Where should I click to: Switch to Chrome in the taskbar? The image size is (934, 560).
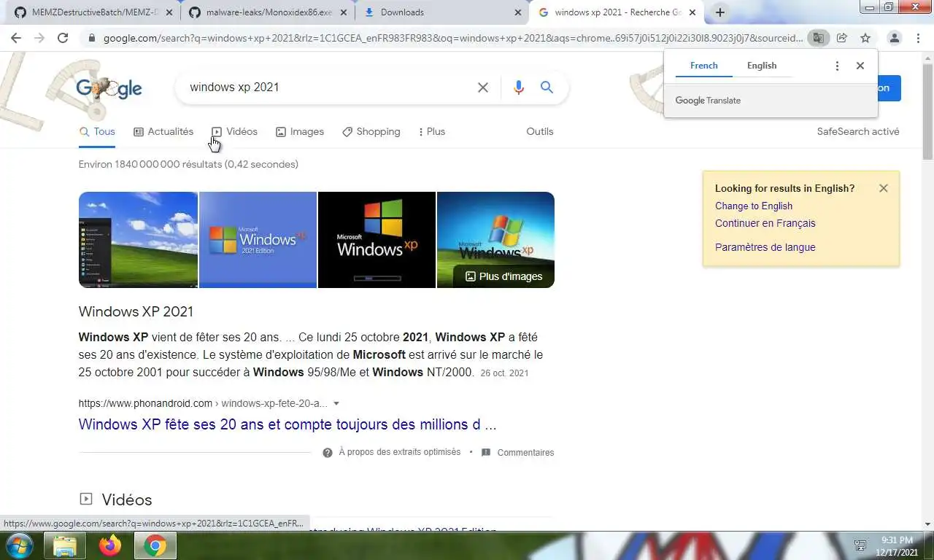pos(155,545)
